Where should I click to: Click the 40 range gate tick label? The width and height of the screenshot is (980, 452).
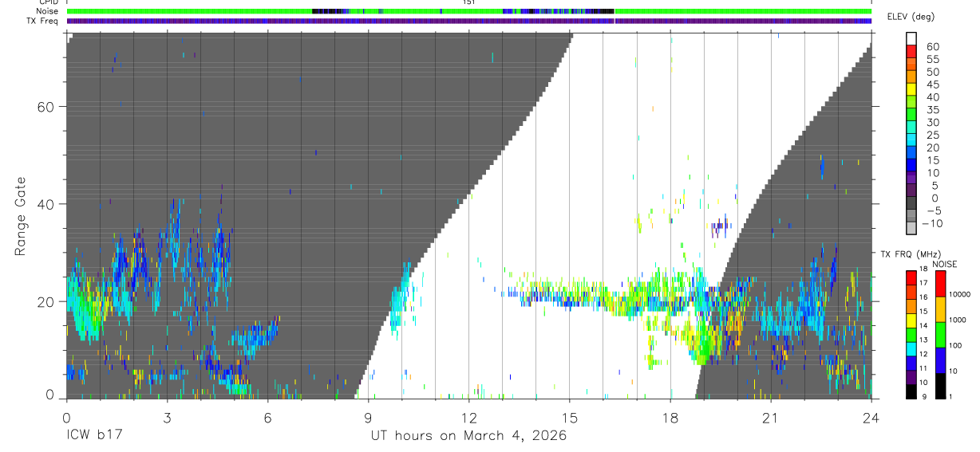pos(45,204)
